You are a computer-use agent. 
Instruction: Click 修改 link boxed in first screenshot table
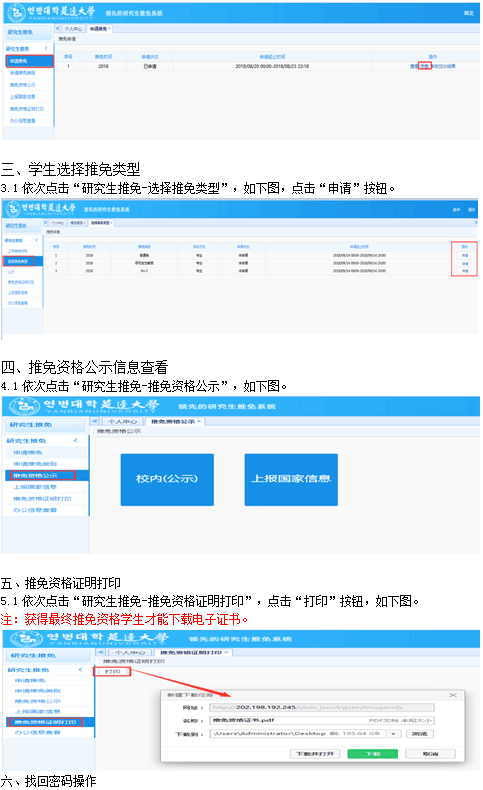click(425, 66)
